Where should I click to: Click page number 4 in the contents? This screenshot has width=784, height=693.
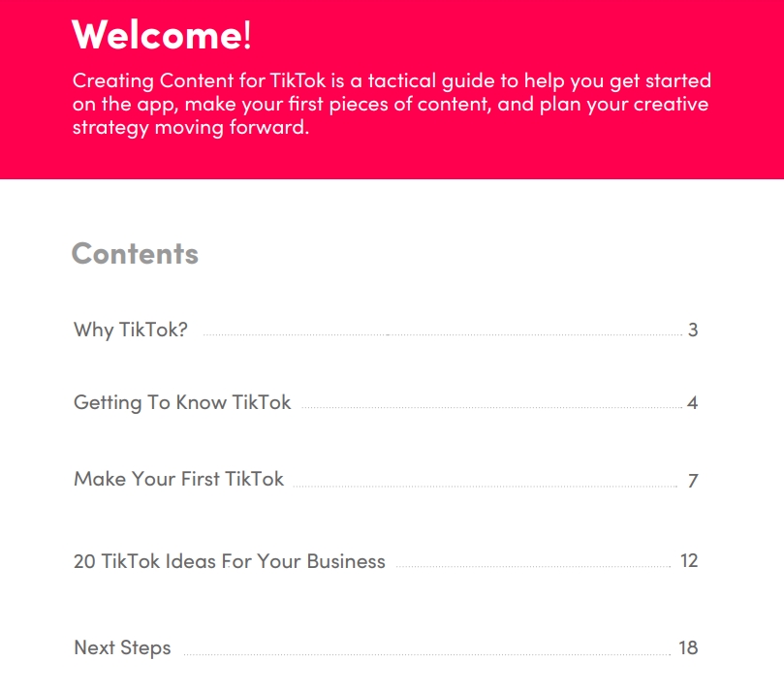click(x=693, y=403)
